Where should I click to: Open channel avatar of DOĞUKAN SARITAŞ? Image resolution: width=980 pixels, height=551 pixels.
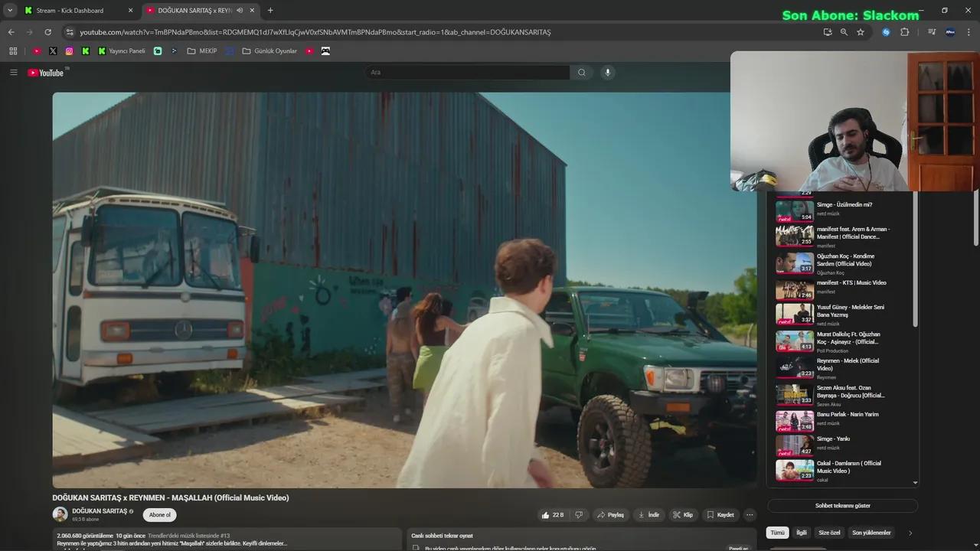point(60,514)
